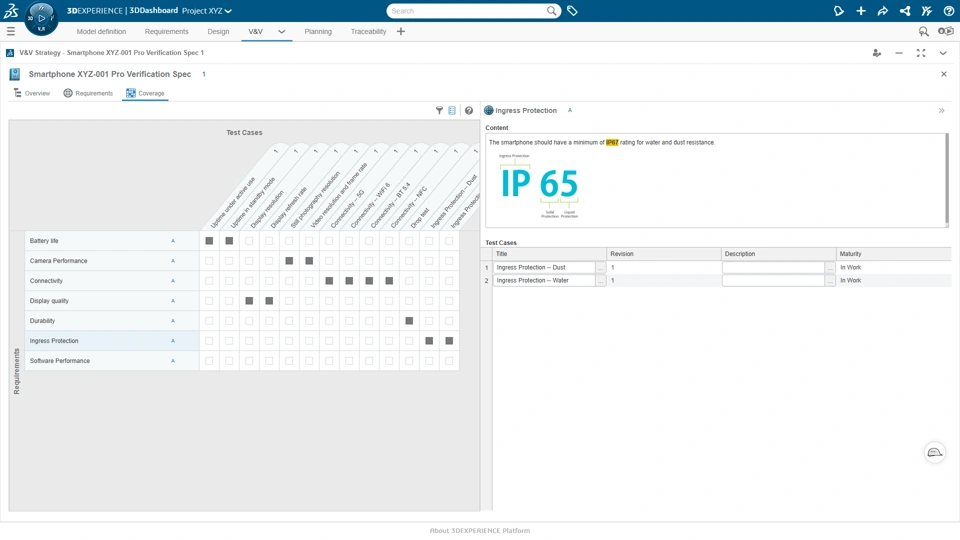This screenshot has height=540, width=960.
Task: Minimize the V&V Strategy widget
Action: coord(899,53)
